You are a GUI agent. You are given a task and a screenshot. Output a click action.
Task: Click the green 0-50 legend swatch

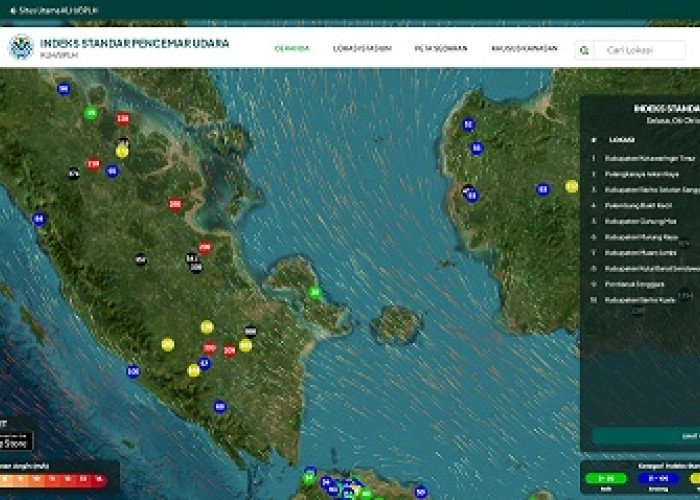coord(606,479)
